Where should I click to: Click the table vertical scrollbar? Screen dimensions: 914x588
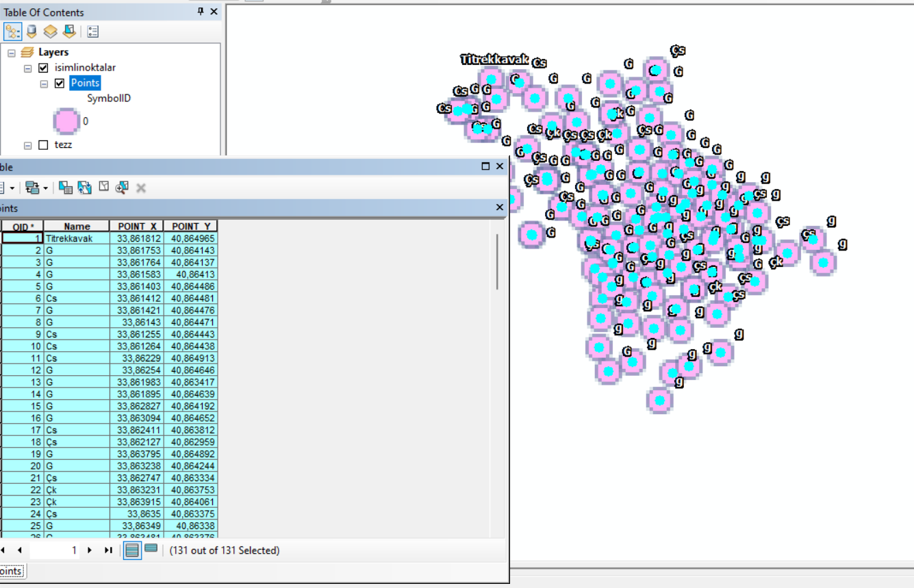(498, 261)
